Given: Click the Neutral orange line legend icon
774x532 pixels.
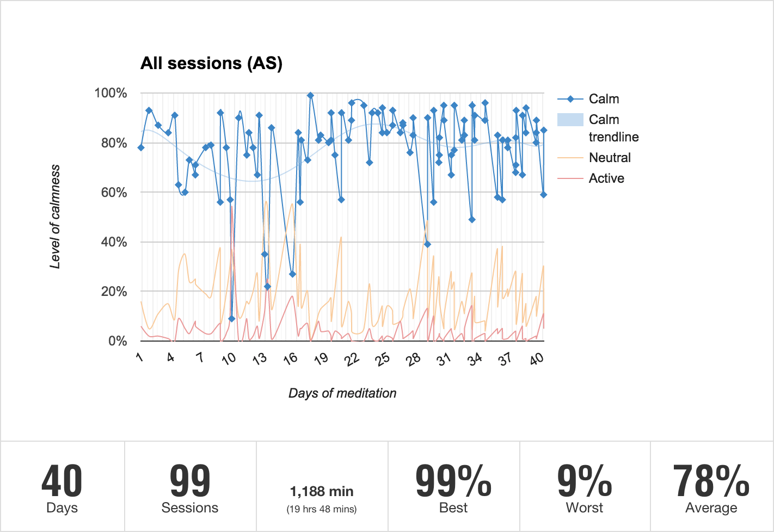Looking at the screenshot, I should click(570, 158).
